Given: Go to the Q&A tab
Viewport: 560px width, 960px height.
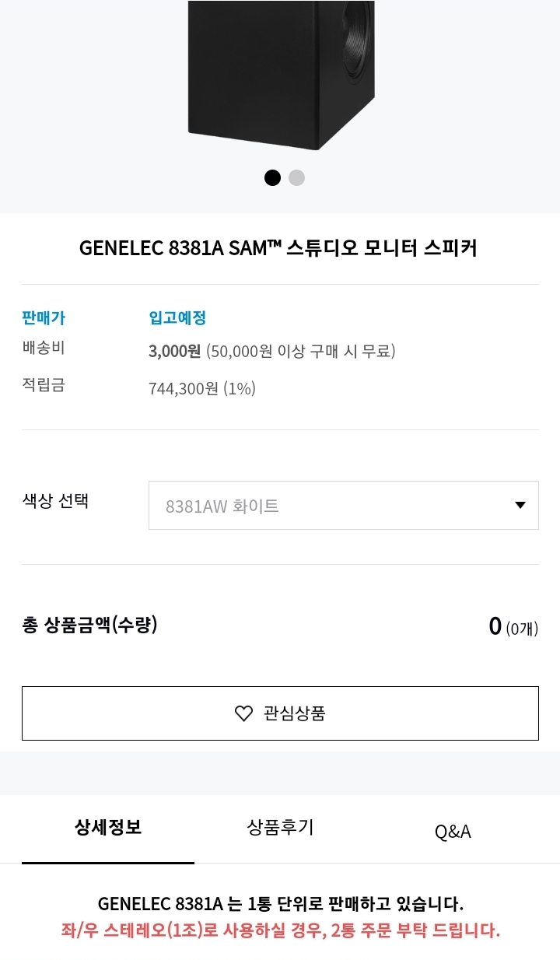Looking at the screenshot, I should click(x=453, y=831).
